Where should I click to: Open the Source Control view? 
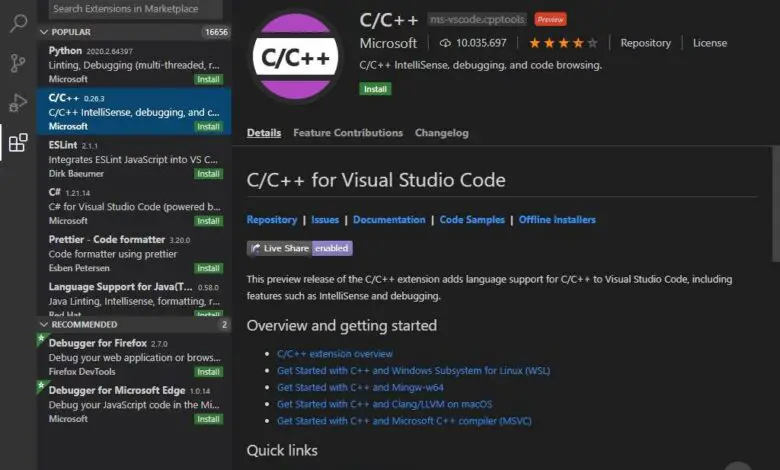coord(18,62)
